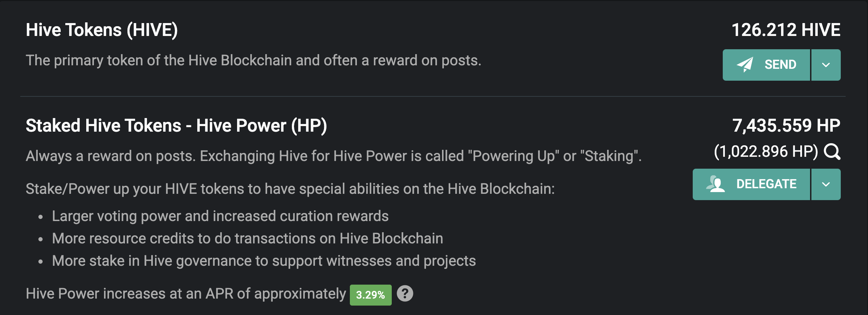Click the DELEGATE button label
The height and width of the screenshot is (315, 868).
click(766, 184)
